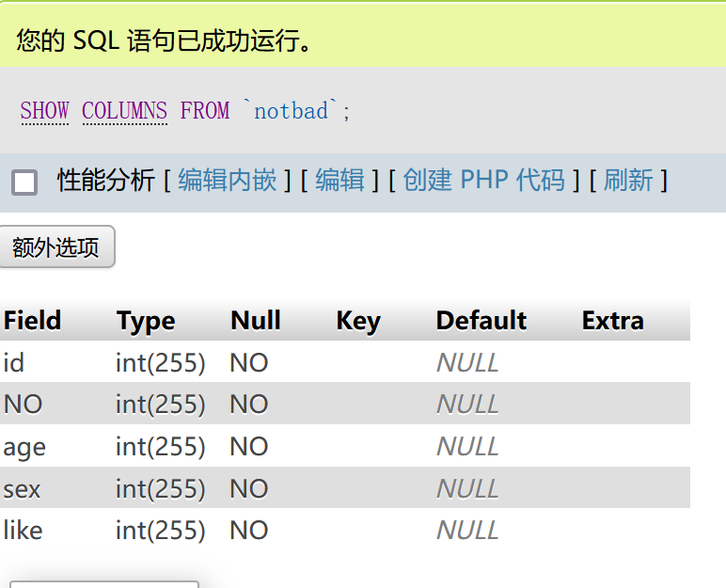This screenshot has width=726, height=588.
Task: Click the Null column header
Action: click(255, 321)
